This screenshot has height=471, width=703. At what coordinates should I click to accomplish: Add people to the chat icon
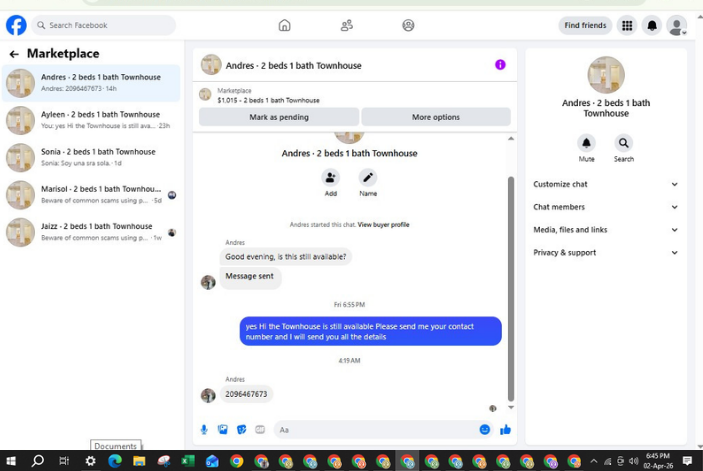click(330, 178)
